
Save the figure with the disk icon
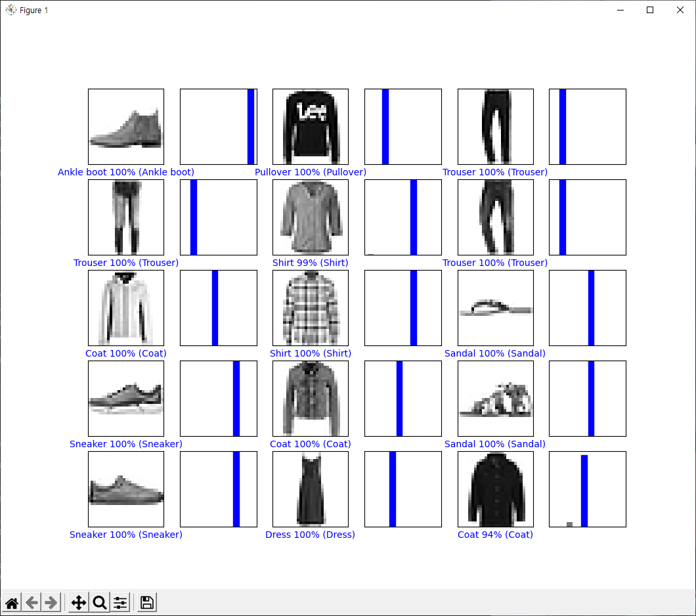(147, 603)
